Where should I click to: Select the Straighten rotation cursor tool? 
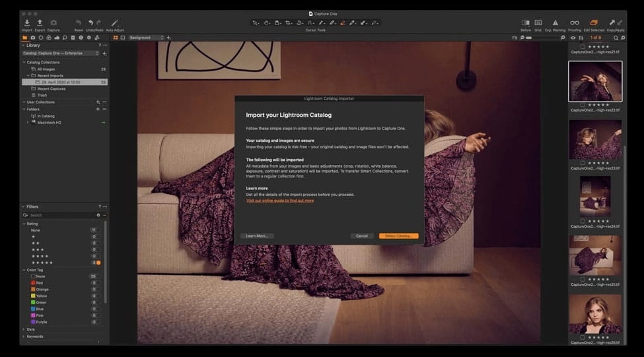pos(300,23)
